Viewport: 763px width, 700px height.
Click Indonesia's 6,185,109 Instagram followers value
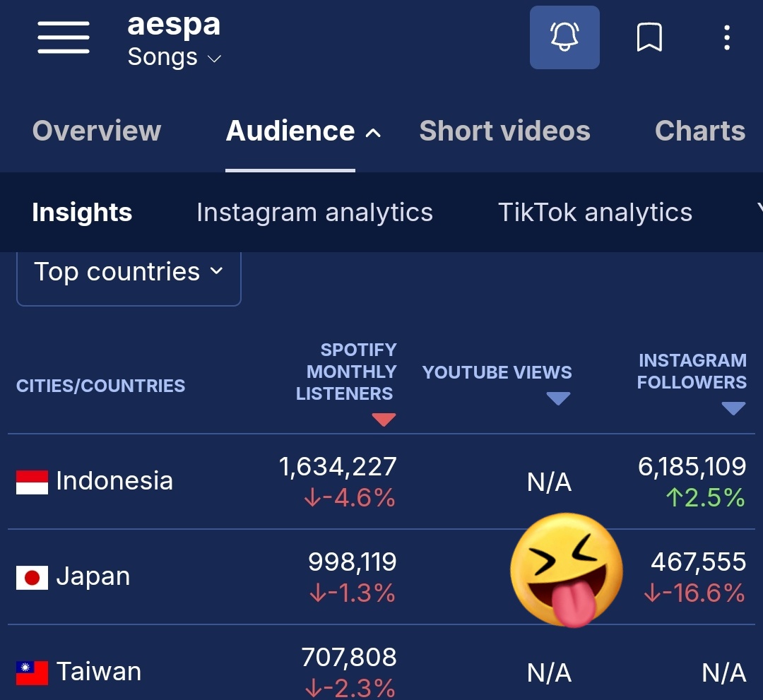pyautogui.click(x=692, y=467)
